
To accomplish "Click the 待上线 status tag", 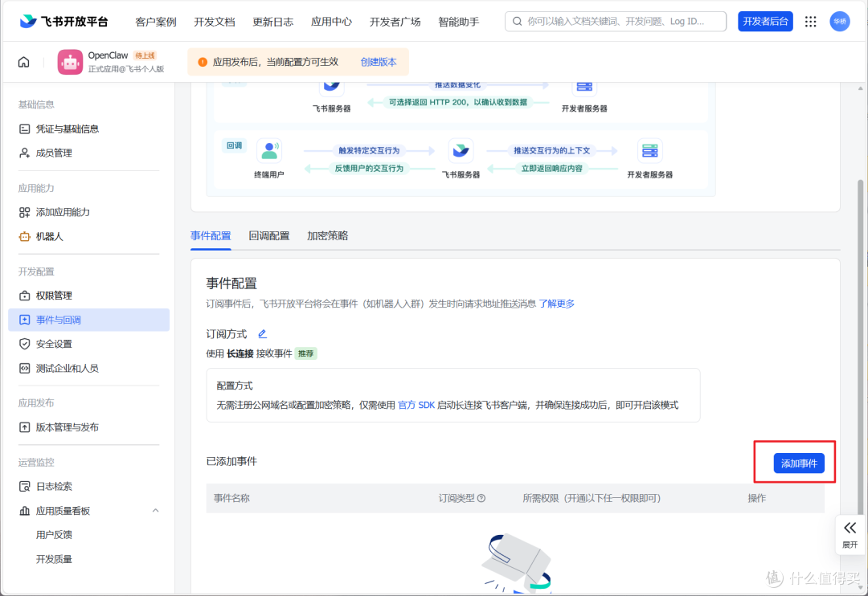I will [x=145, y=55].
